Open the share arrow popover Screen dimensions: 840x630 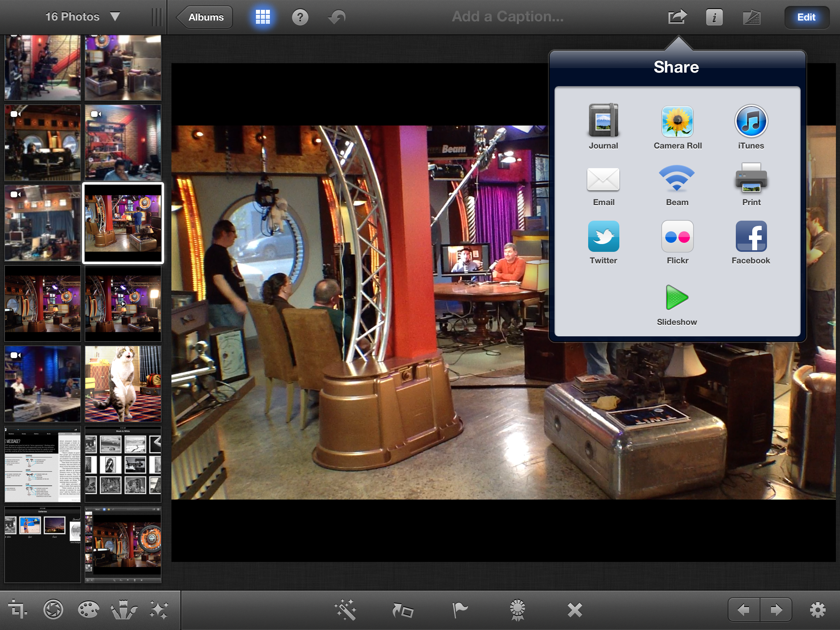(x=677, y=17)
